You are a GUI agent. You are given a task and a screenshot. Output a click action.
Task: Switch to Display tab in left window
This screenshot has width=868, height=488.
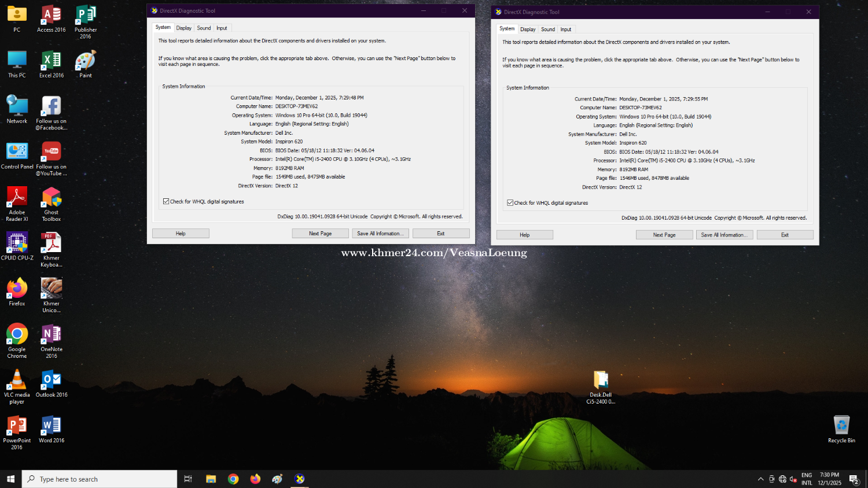(x=184, y=28)
